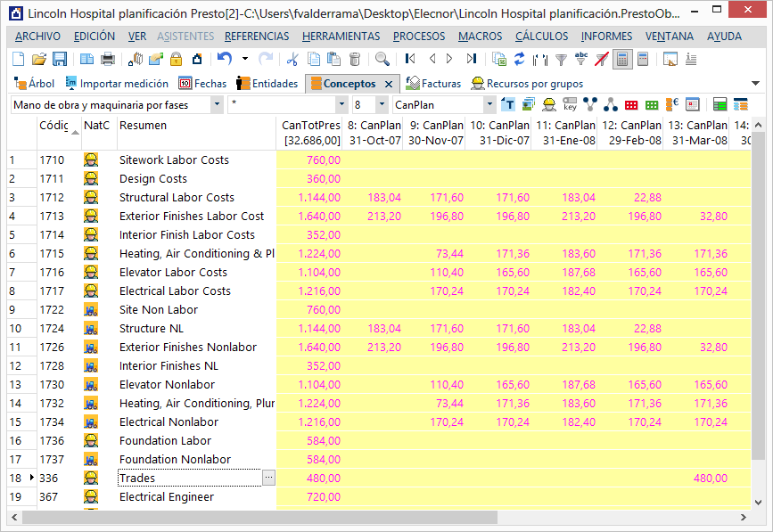
Task: Click the key icon in the filter bar
Action: point(570,104)
